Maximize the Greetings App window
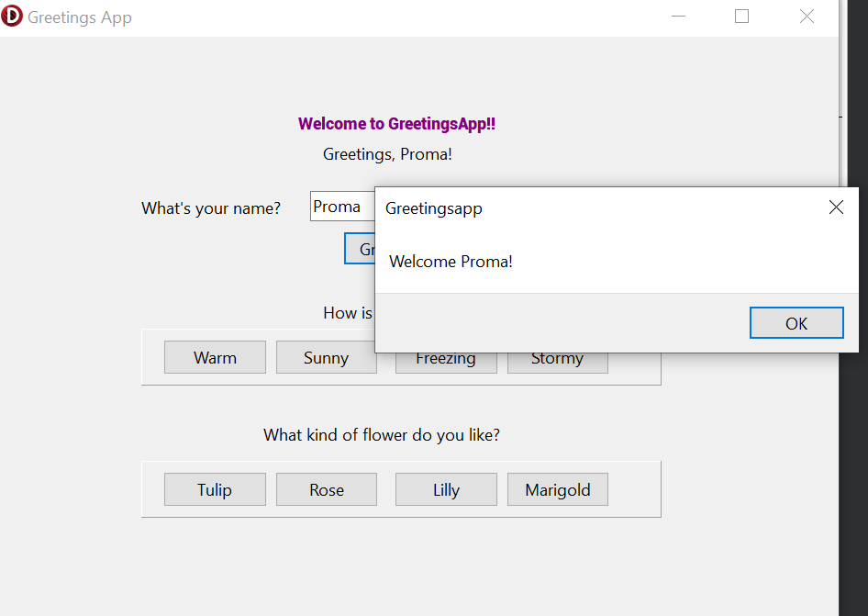This screenshot has height=616, width=868. tap(741, 16)
